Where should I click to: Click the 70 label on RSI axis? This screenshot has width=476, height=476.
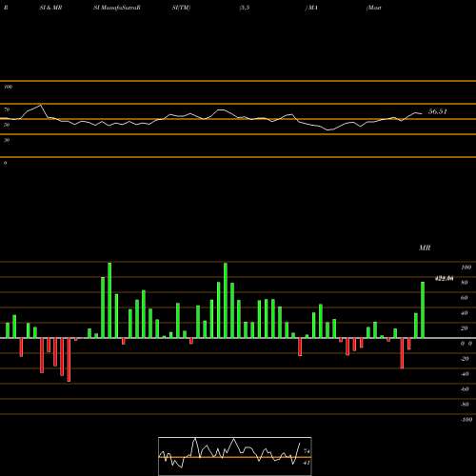(x=7, y=109)
